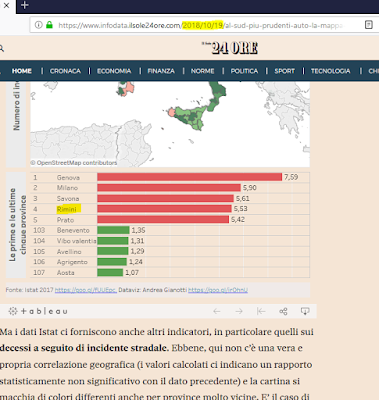Open the Istat source link

click(x=86, y=290)
